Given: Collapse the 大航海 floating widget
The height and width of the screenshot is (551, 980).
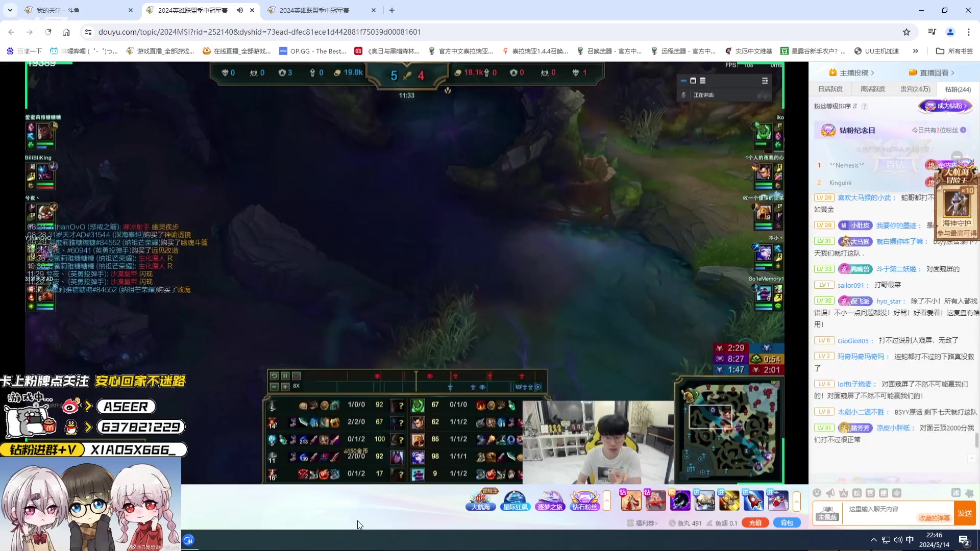Looking at the screenshot, I should click(x=957, y=156).
